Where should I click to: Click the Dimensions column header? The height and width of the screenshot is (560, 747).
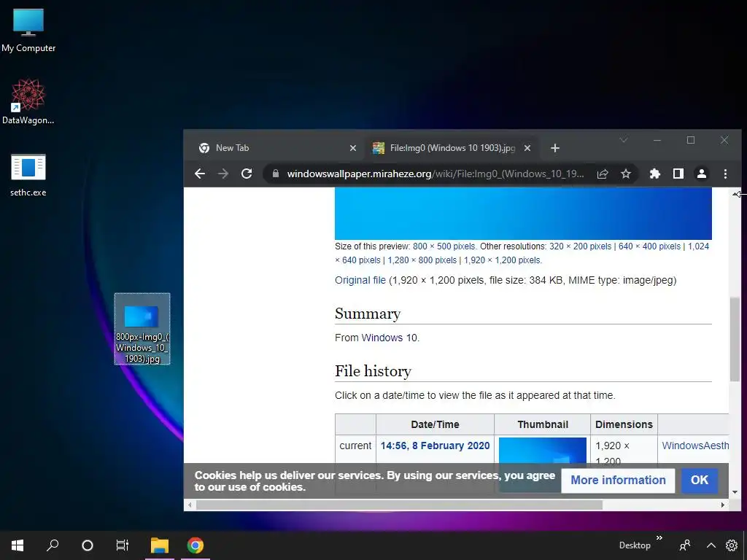tap(624, 424)
